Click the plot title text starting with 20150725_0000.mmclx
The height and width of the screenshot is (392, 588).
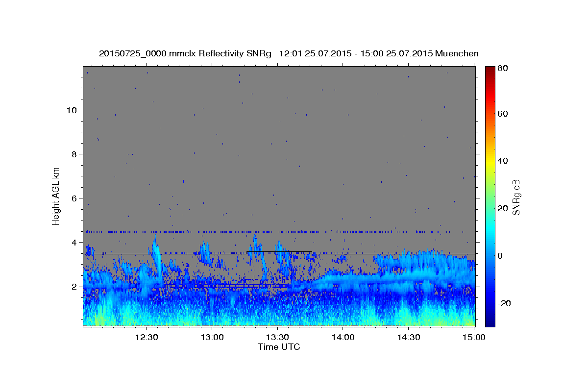[x=289, y=53]
